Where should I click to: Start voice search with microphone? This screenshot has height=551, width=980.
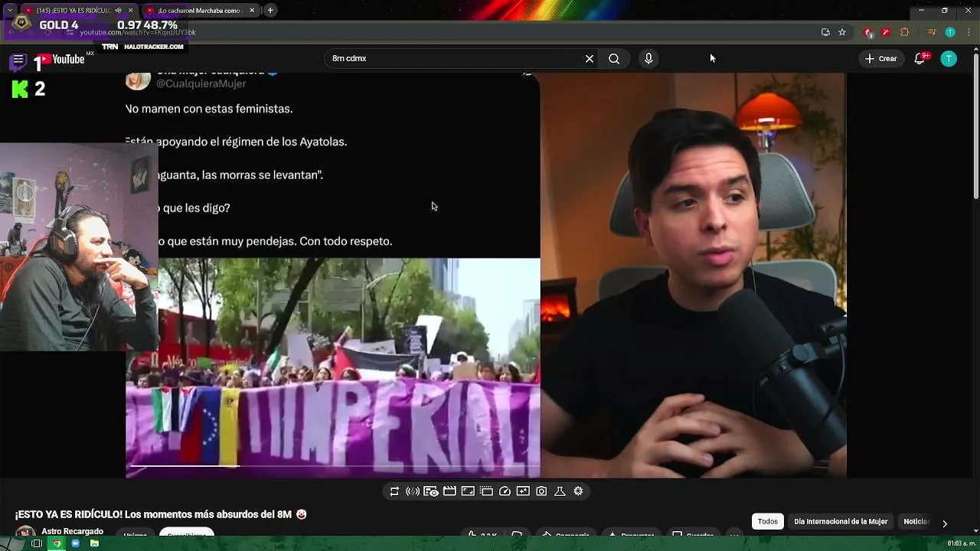[x=648, y=59]
